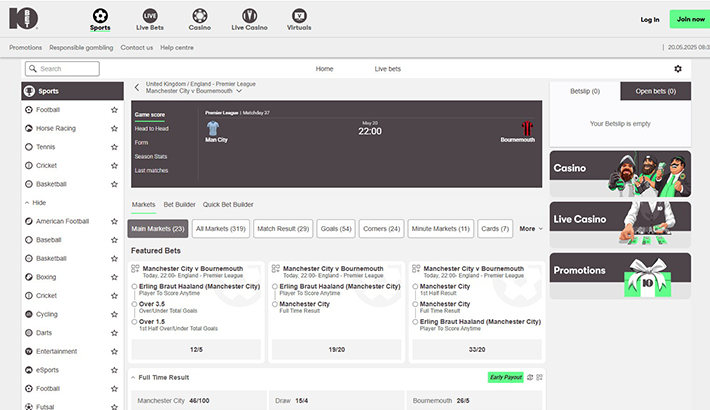This screenshot has height=410, width=710.
Task: Favorite American Football with its star
Action: click(x=114, y=221)
